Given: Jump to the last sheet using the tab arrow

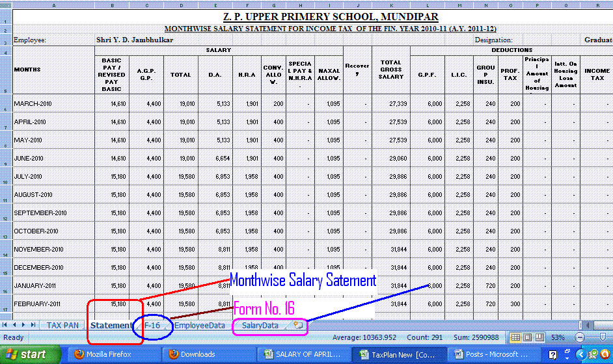Looking at the screenshot, I should [33, 325].
